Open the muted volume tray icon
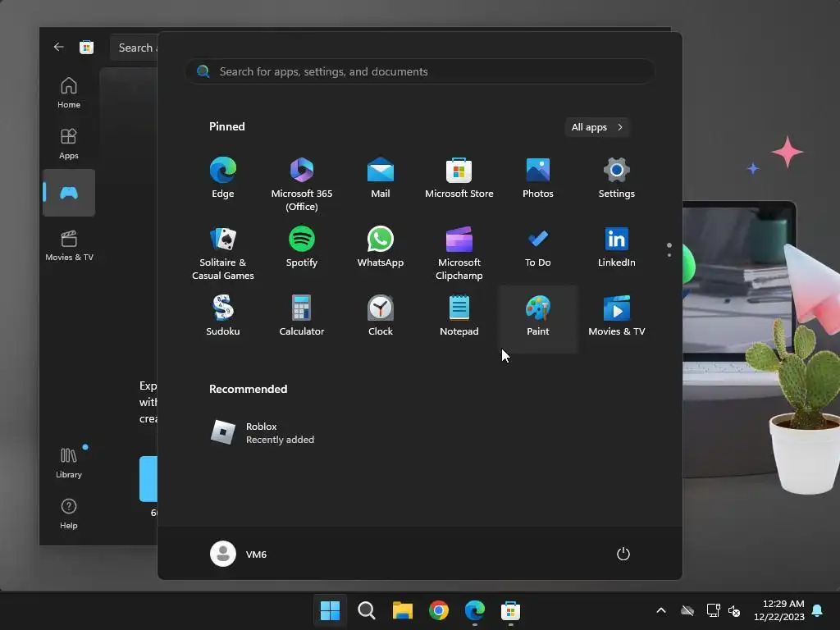The height and width of the screenshot is (630, 840). point(734,610)
